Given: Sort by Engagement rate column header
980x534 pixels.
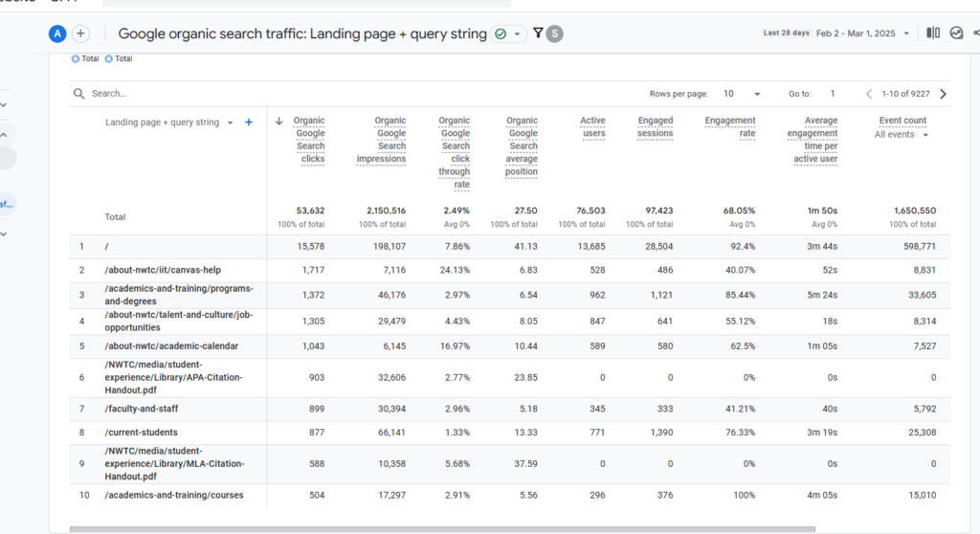Looking at the screenshot, I should point(730,127).
